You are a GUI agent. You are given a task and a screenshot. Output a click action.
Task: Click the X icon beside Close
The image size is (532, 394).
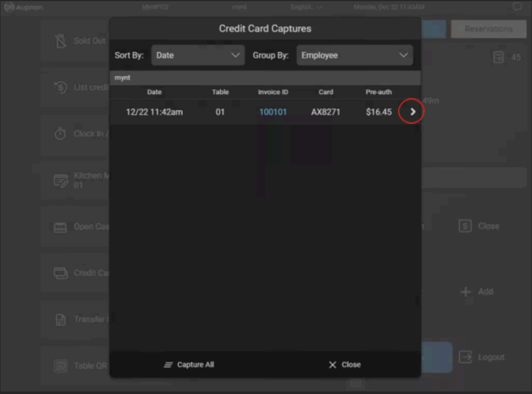pyautogui.click(x=332, y=365)
